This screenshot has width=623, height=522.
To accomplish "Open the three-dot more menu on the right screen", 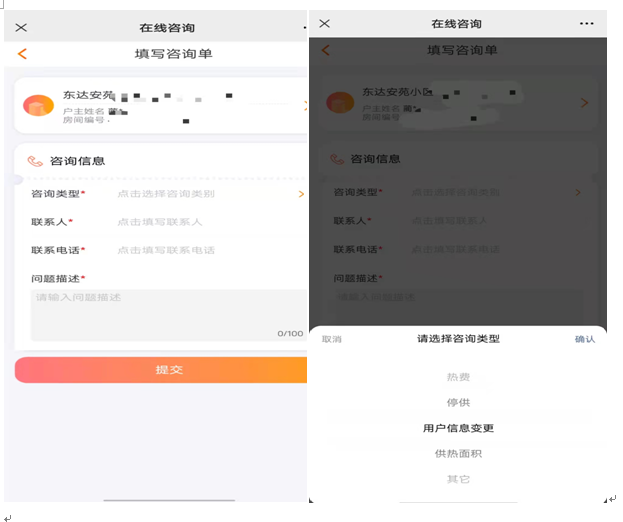I will [x=587, y=23].
